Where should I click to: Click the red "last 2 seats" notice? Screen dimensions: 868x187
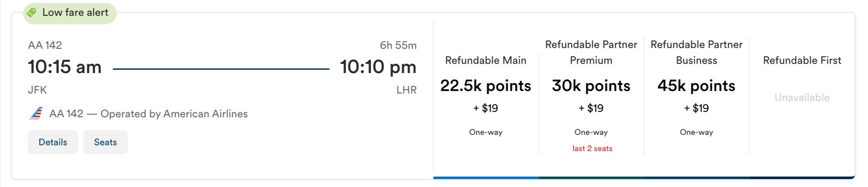click(592, 149)
